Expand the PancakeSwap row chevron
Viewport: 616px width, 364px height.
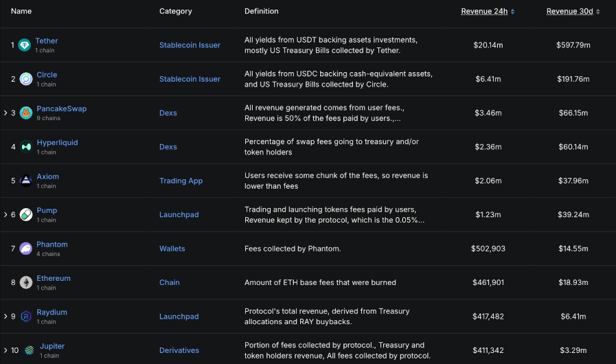(5, 113)
